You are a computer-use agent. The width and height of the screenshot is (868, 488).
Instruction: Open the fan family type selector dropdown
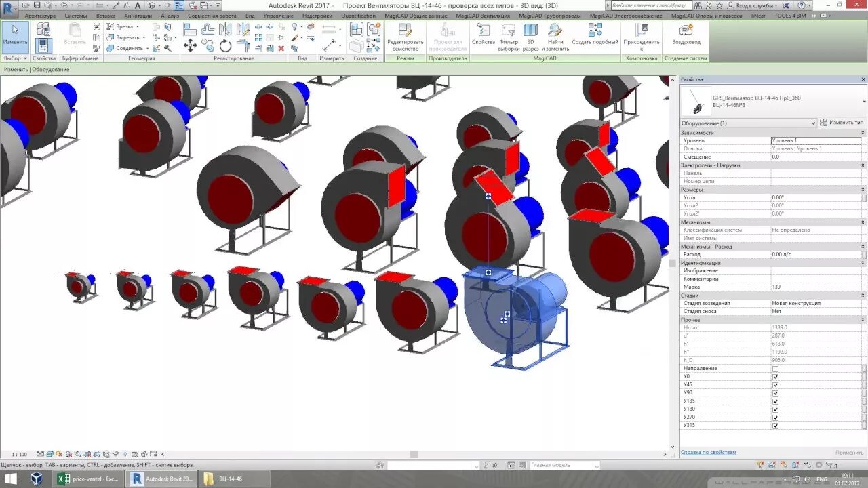click(865, 101)
